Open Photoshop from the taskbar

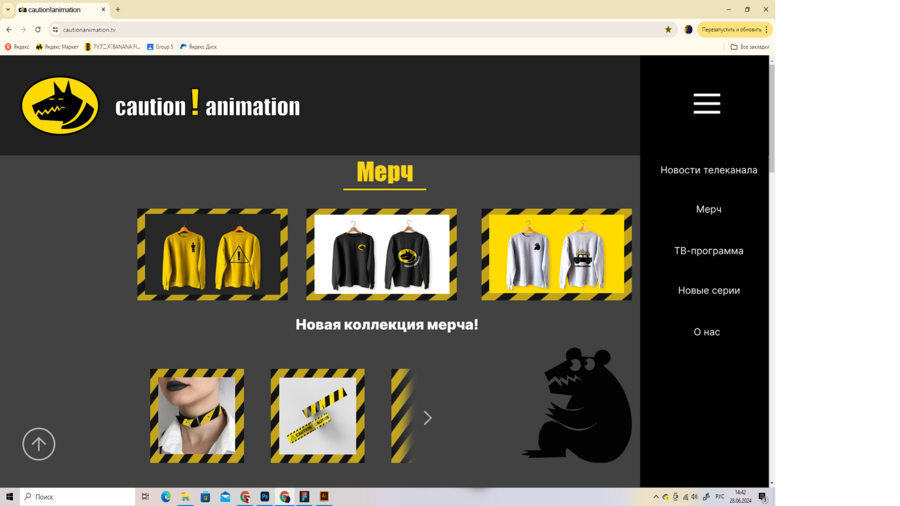[x=265, y=497]
